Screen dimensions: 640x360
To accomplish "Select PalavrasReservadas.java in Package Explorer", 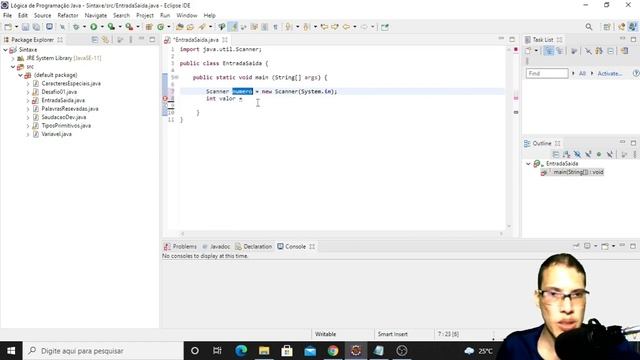I will [x=70, y=109].
